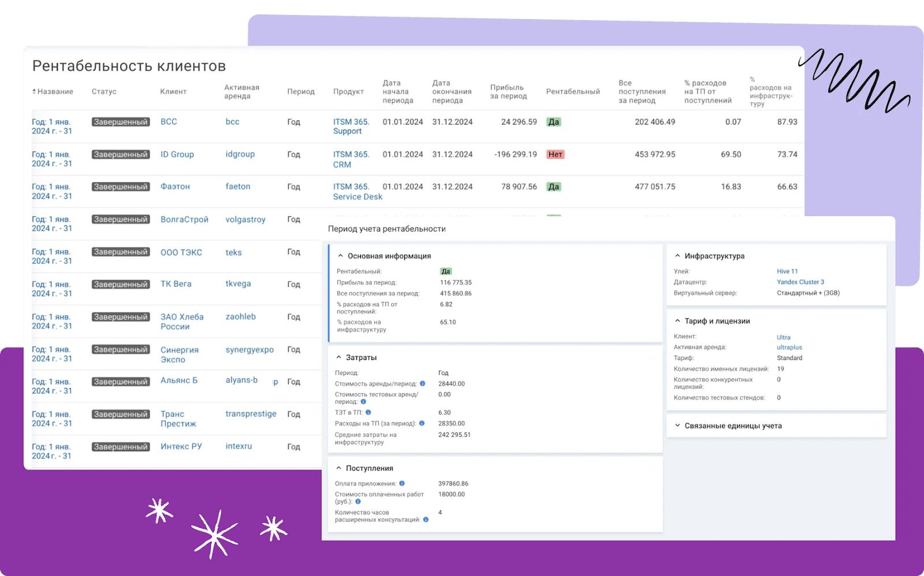Click info icon after Стоимость оплаченных работ (руб.)

coord(358,501)
